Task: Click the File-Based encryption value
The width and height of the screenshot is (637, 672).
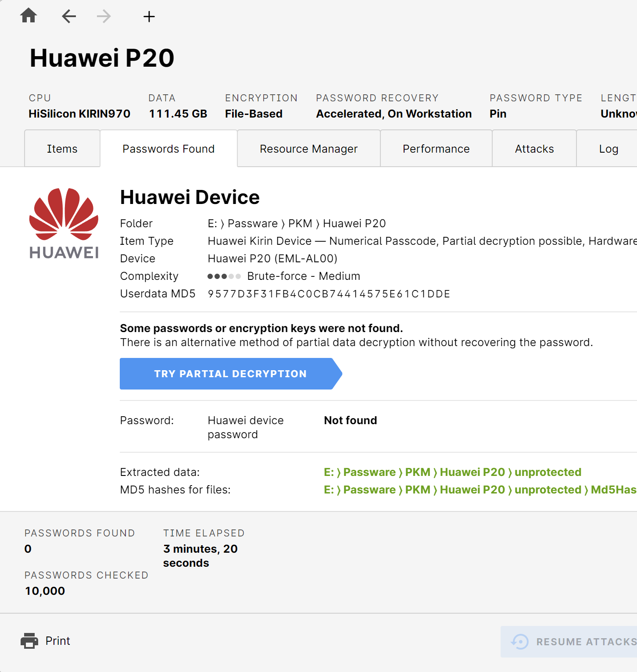Action: click(254, 114)
